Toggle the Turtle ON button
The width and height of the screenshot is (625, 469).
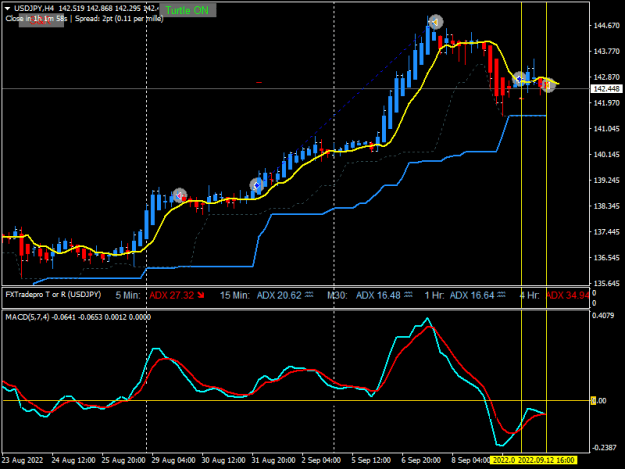[187, 10]
